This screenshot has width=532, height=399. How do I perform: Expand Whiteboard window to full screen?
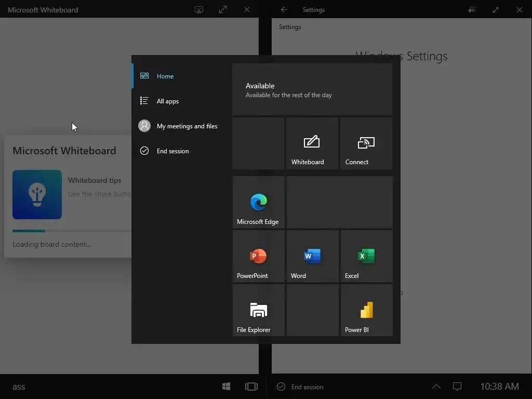coord(223,10)
